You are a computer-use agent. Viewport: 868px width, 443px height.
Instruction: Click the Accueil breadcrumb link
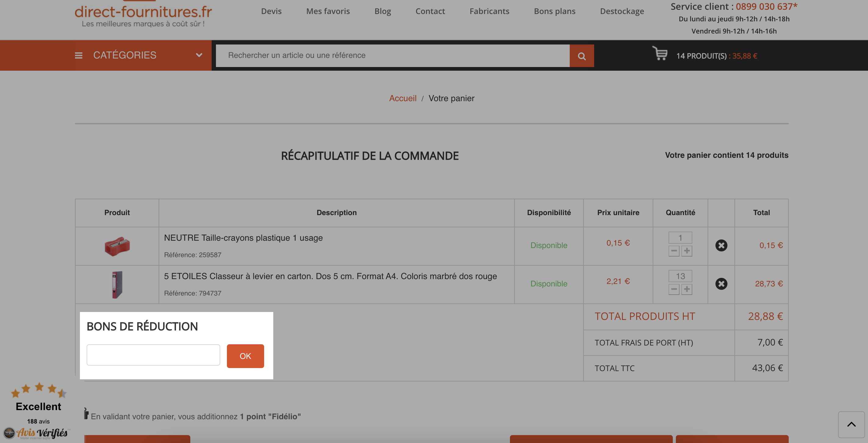coord(403,98)
